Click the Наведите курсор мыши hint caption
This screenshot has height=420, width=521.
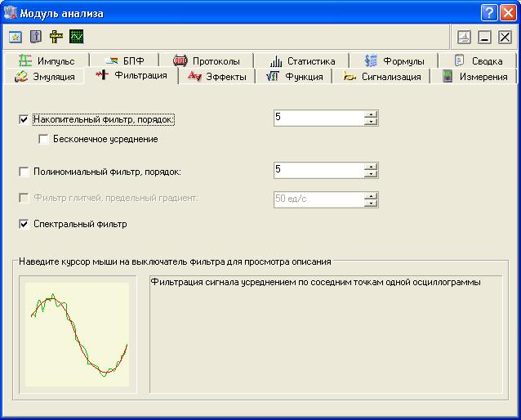[x=175, y=261]
